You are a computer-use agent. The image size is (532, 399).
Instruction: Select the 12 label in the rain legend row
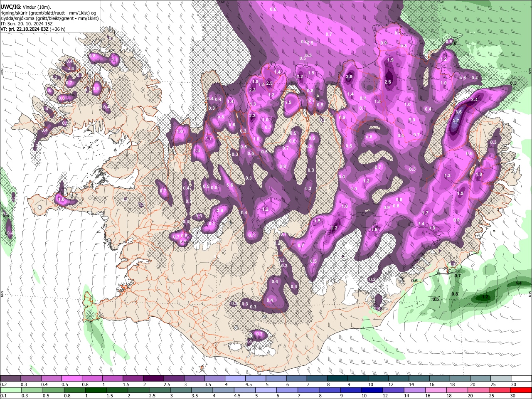(385, 396)
